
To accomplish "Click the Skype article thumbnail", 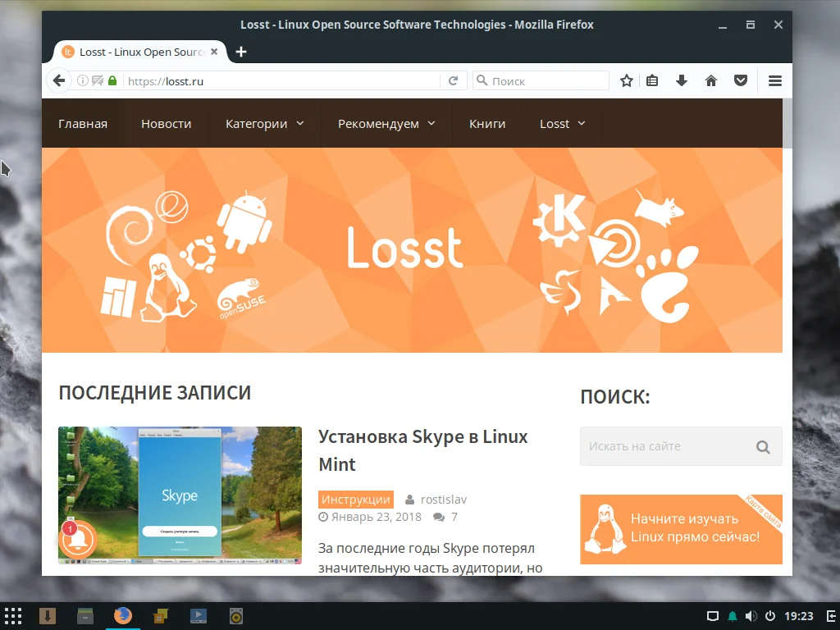I will 180,495.
